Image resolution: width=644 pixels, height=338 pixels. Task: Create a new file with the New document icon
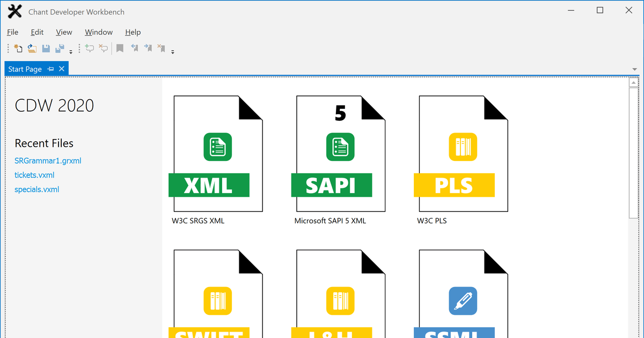tap(18, 48)
